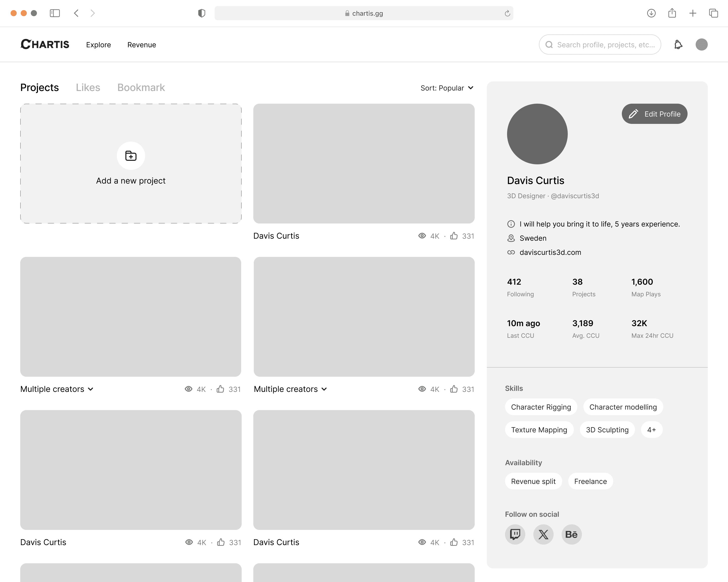The image size is (728, 582).
Task: Open the Sort: Popular dropdown
Action: (x=447, y=88)
